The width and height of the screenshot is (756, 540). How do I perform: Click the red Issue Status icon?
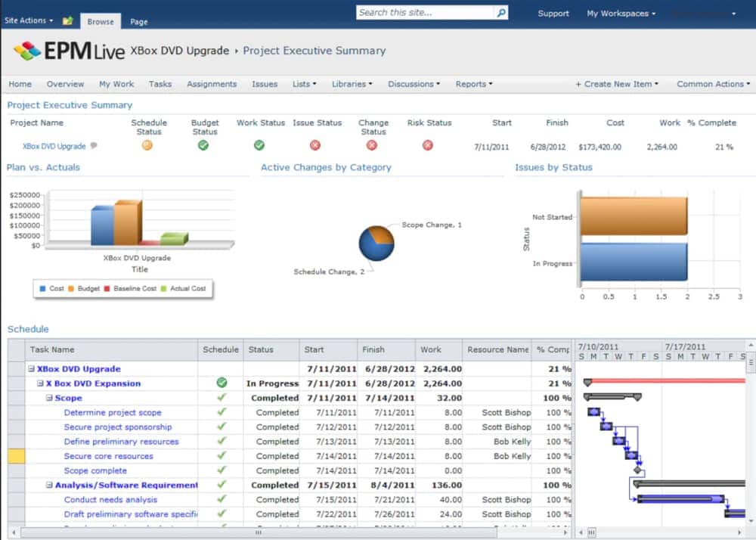tap(315, 145)
